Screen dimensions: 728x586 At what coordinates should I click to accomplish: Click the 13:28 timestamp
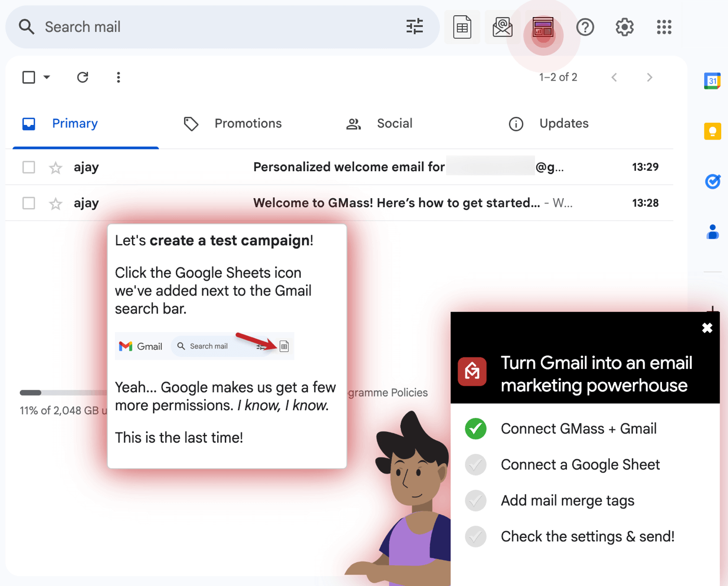coord(645,203)
